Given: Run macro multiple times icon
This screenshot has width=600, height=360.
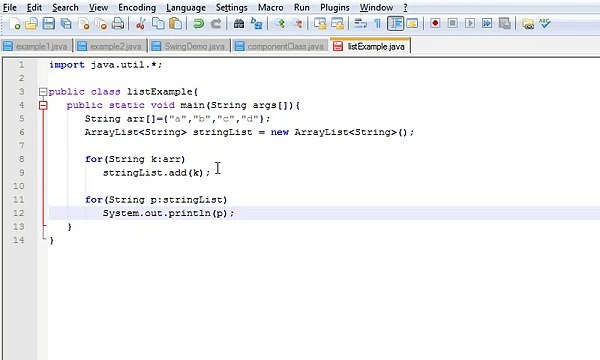Looking at the screenshot, I should click(x=487, y=24).
